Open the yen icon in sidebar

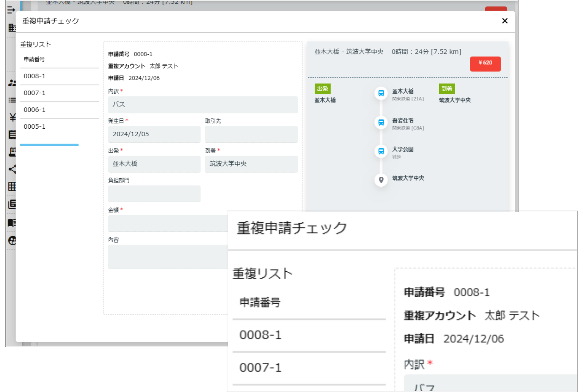(x=12, y=117)
